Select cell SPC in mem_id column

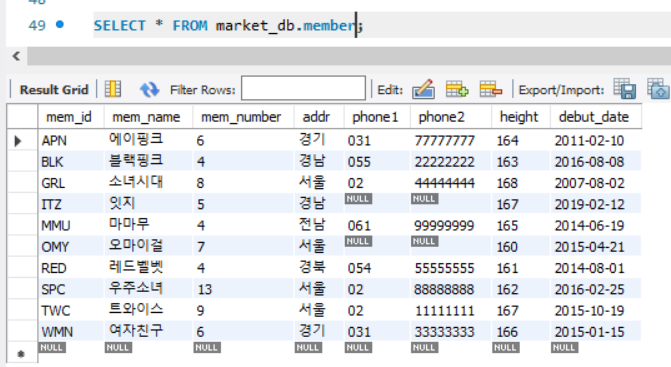coord(71,289)
